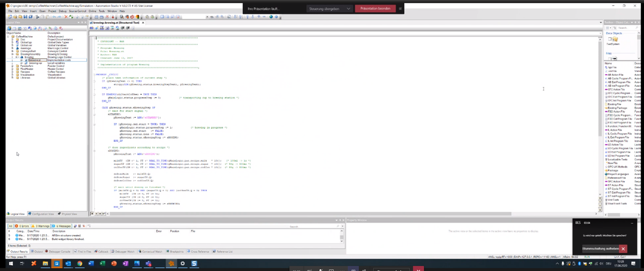Collapse the CoffeeMachine project root node
The image size is (644, 271).
8,37
